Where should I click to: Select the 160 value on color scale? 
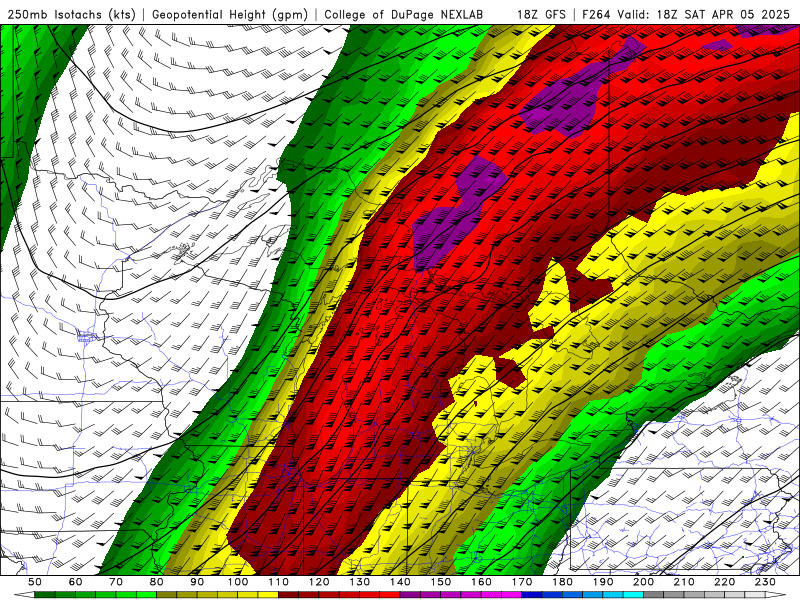pyautogui.click(x=481, y=582)
